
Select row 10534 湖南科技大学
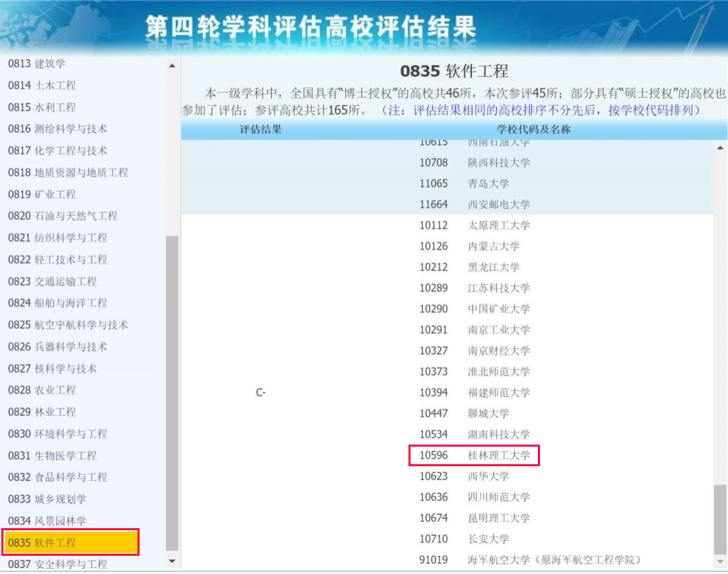coord(475,434)
